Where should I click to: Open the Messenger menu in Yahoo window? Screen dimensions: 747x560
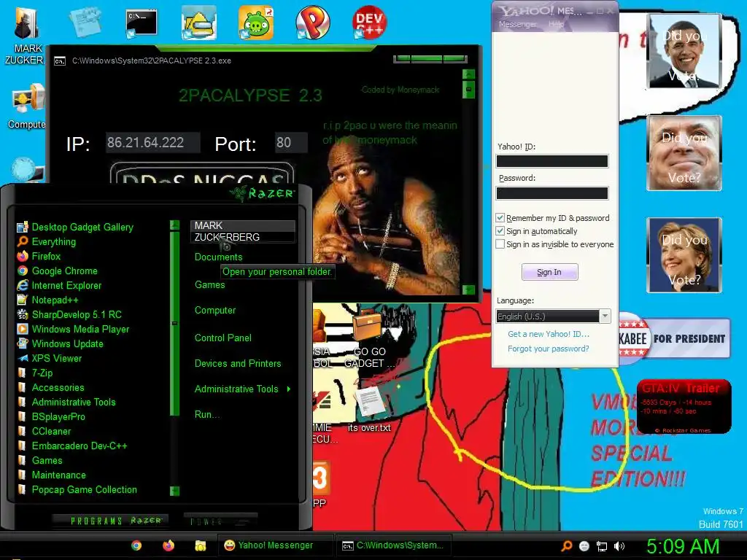click(x=517, y=24)
